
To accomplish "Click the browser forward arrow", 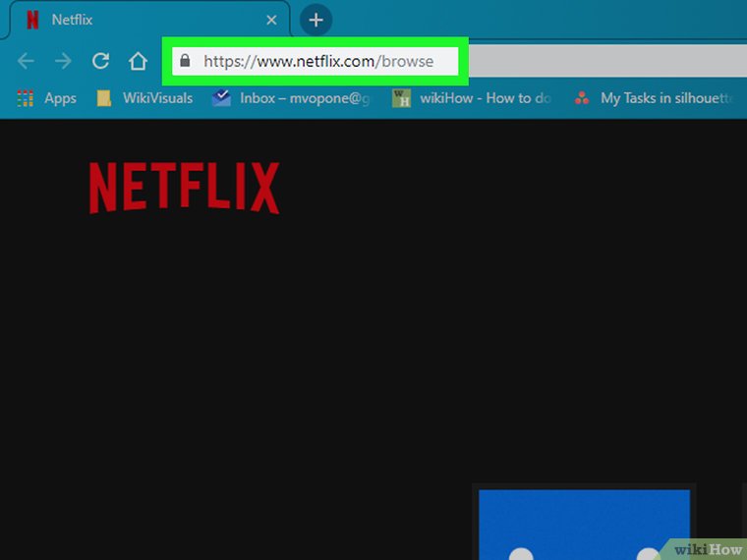I will (x=63, y=61).
